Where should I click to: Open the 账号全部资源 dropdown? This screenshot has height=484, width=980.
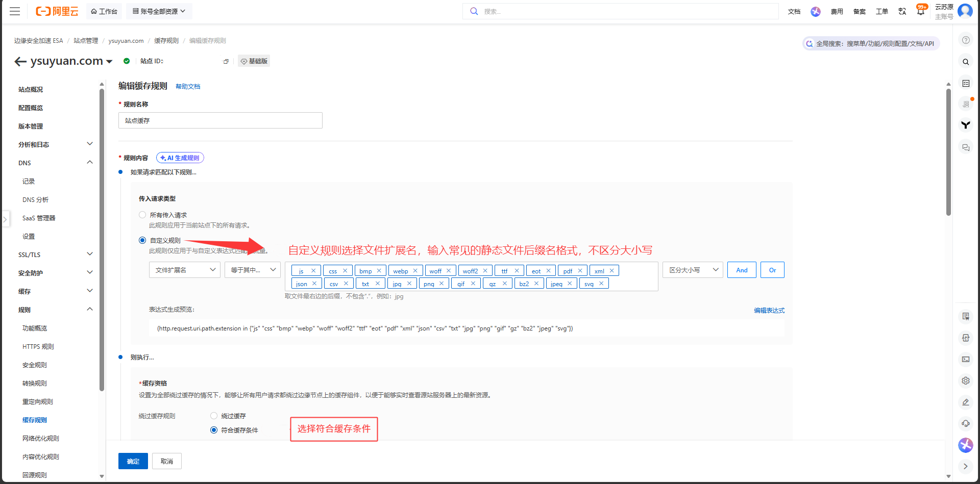tap(159, 11)
